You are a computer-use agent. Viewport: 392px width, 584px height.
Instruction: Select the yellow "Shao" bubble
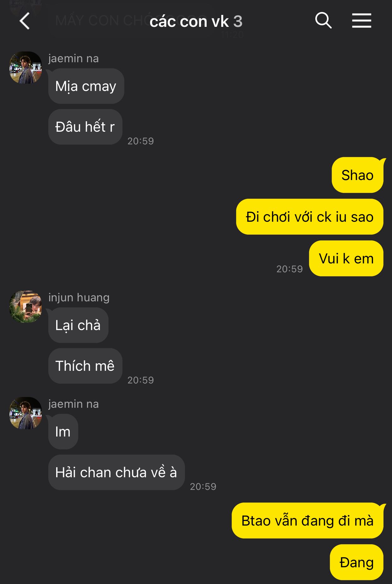358,175
